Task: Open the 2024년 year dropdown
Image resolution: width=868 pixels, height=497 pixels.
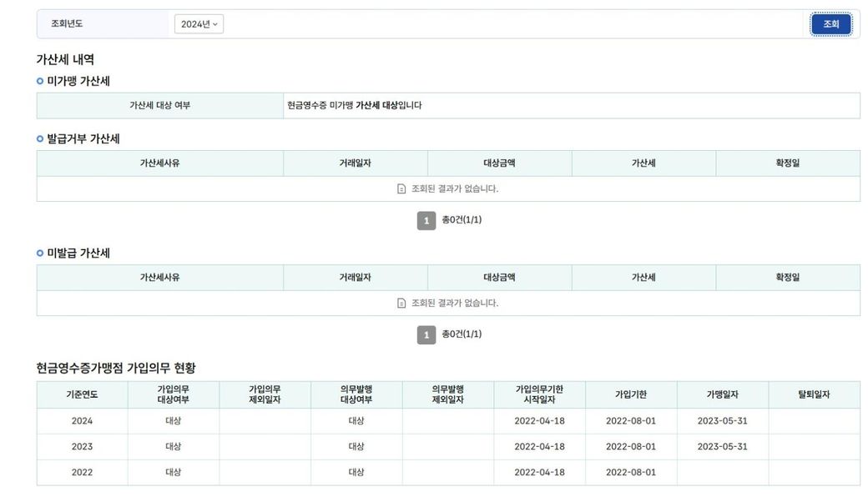Action: (x=199, y=24)
